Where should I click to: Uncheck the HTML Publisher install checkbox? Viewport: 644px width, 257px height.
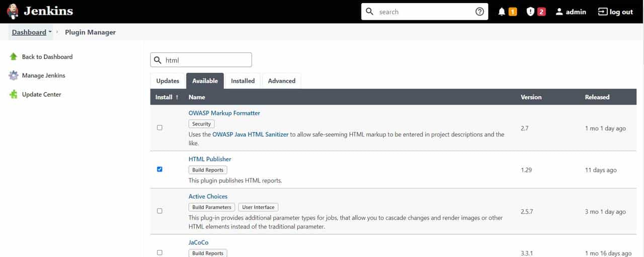[x=159, y=169]
